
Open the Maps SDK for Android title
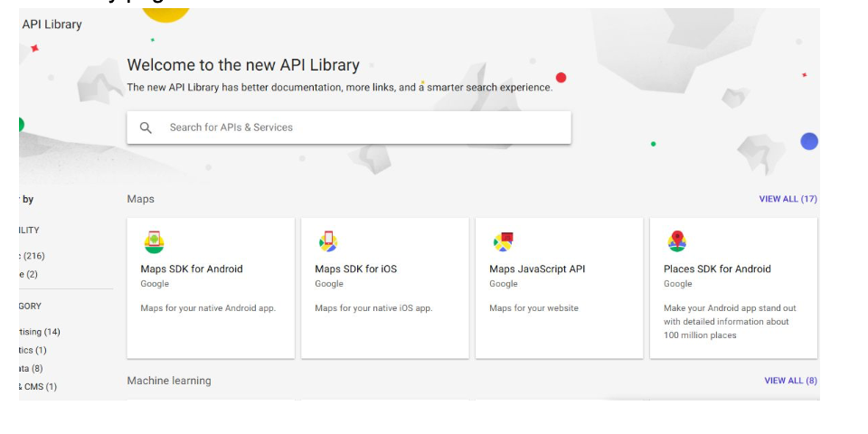[x=192, y=269]
